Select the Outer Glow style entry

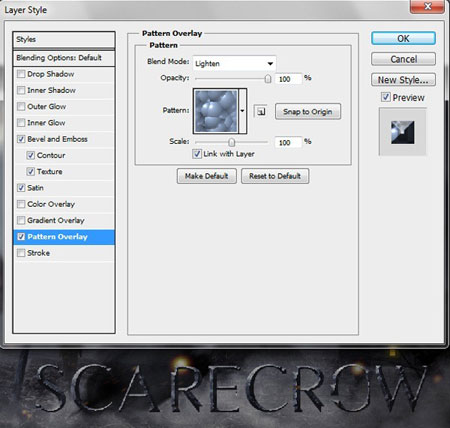pyautogui.click(x=64, y=106)
